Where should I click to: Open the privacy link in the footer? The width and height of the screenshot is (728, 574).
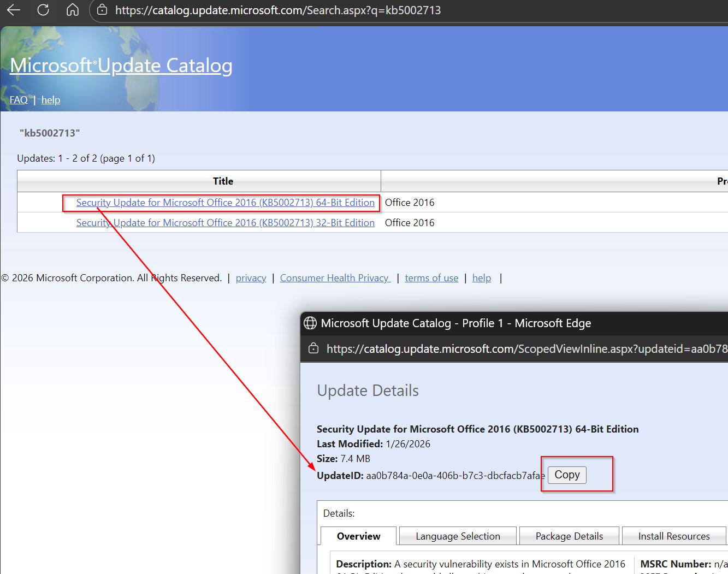(x=251, y=277)
